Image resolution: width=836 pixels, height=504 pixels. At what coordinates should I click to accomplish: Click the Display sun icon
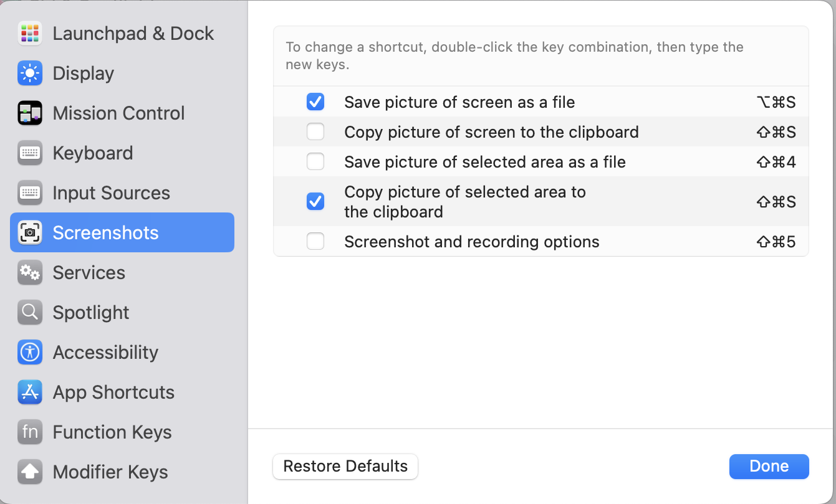(x=30, y=74)
